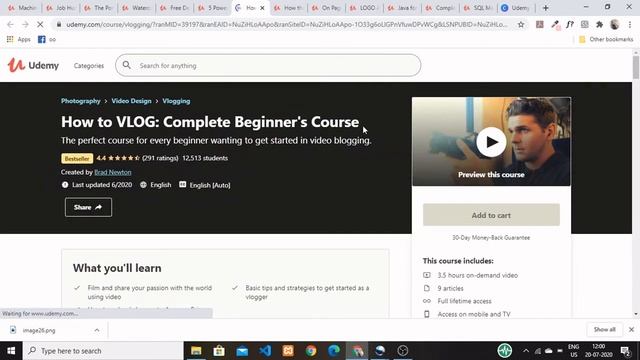Click the 291 ratings text

[x=160, y=158]
